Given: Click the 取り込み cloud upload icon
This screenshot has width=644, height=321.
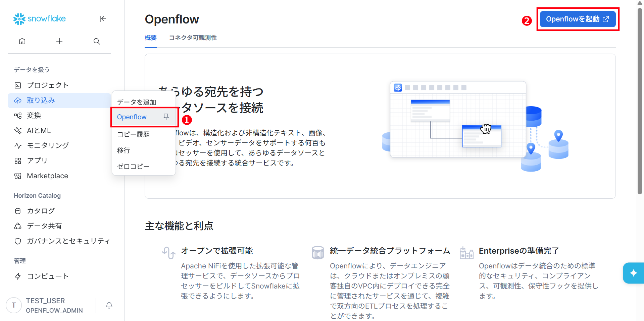Looking at the screenshot, I should [18, 101].
